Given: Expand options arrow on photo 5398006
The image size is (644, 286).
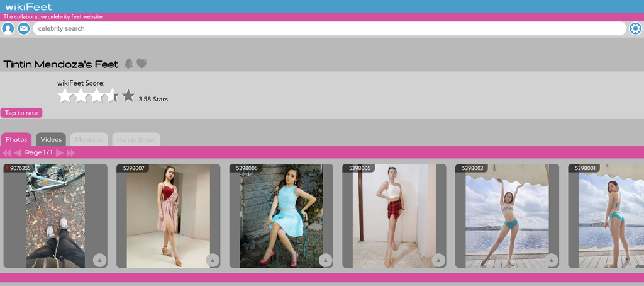Looking at the screenshot, I should [x=325, y=260].
